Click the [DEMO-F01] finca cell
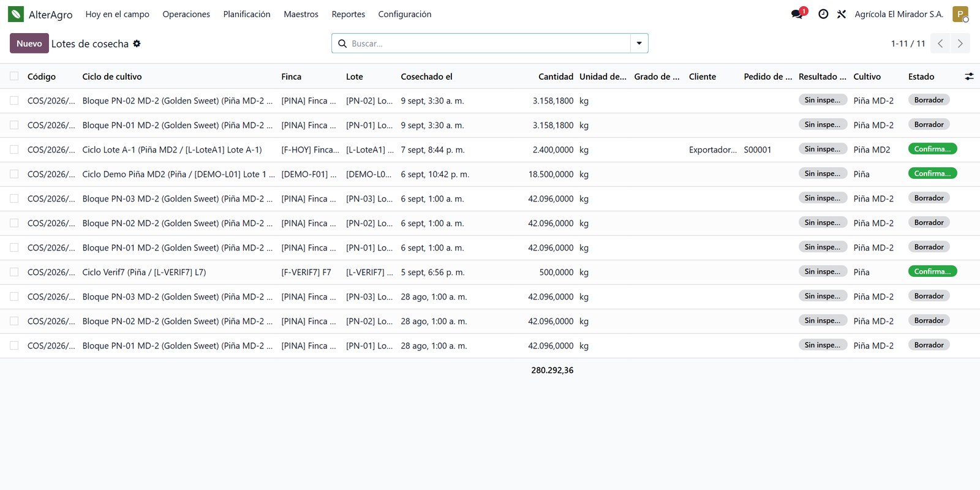 tap(309, 174)
